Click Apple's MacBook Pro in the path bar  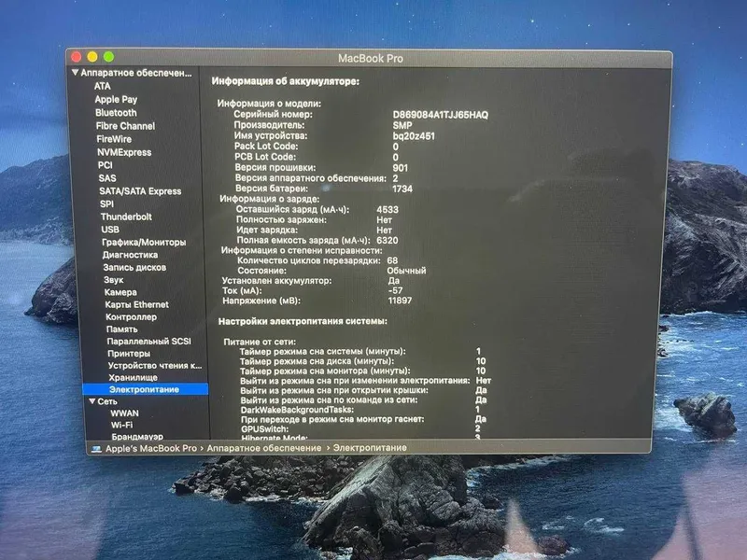pyautogui.click(x=151, y=449)
